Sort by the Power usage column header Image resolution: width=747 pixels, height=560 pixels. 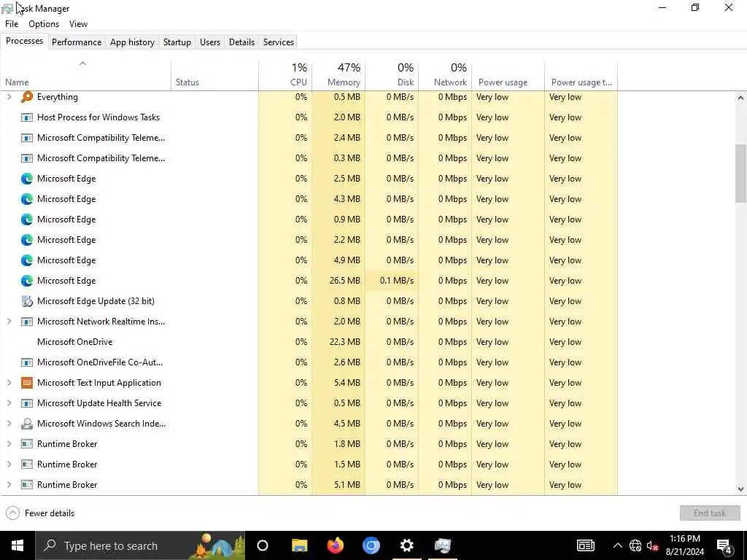pyautogui.click(x=508, y=76)
